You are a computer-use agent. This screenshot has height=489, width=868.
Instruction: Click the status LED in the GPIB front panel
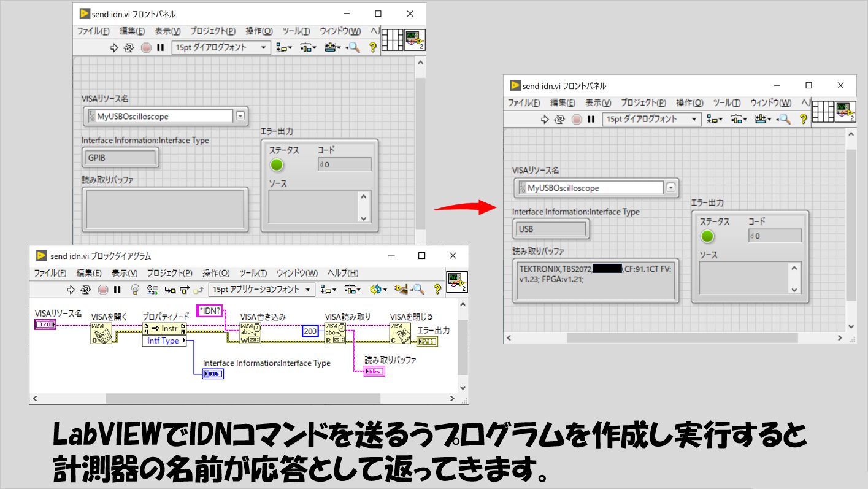(x=277, y=164)
